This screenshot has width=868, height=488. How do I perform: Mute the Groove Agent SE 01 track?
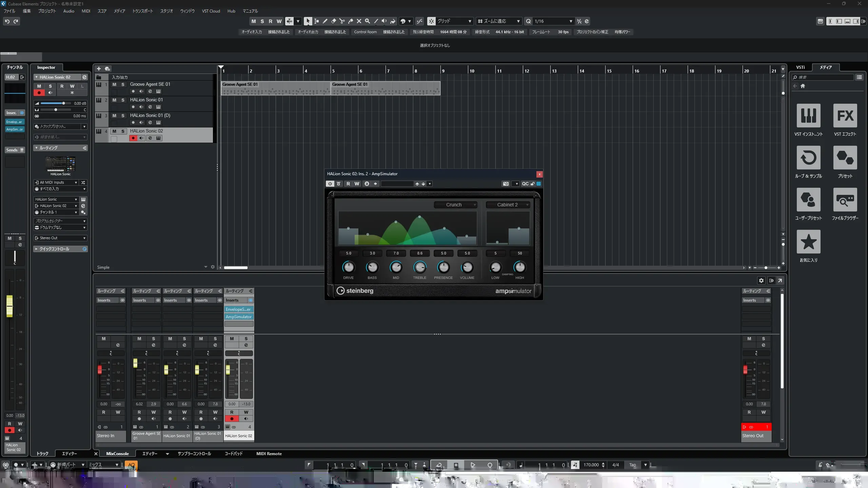tap(114, 84)
